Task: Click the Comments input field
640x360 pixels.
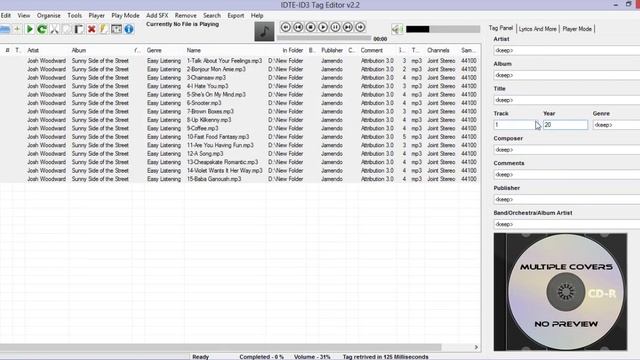Action: click(x=567, y=175)
